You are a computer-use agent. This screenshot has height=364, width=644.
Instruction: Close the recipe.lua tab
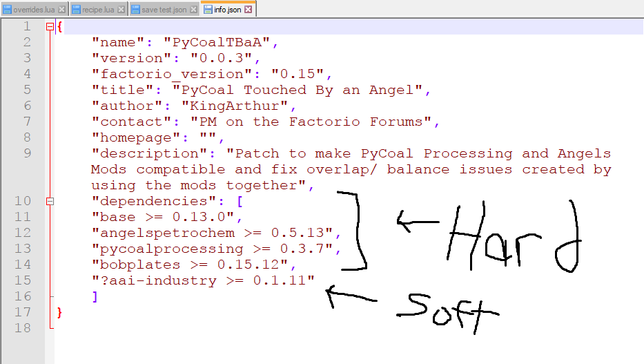(x=121, y=10)
